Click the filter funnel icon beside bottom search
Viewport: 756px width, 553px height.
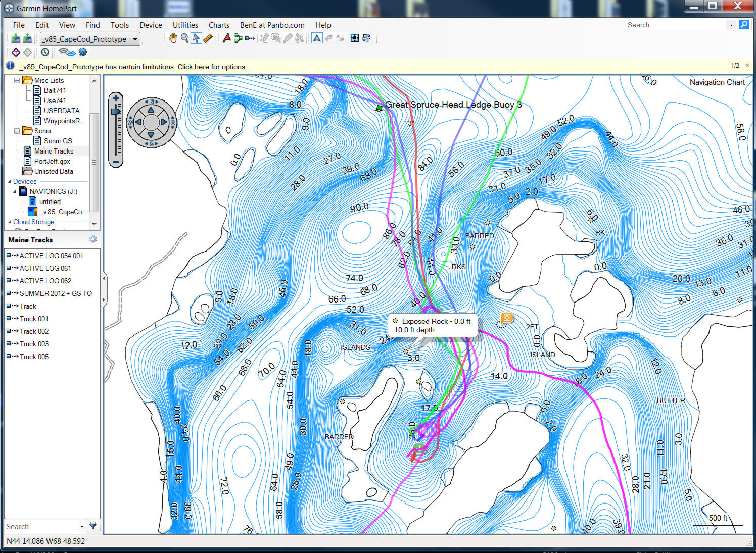[93, 526]
